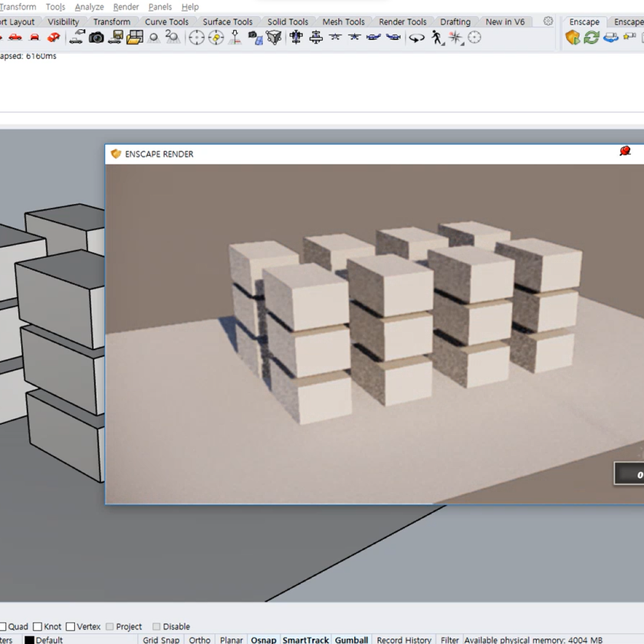This screenshot has height=644, width=644.
Task: Click the black layer color swatch
Action: (29, 640)
